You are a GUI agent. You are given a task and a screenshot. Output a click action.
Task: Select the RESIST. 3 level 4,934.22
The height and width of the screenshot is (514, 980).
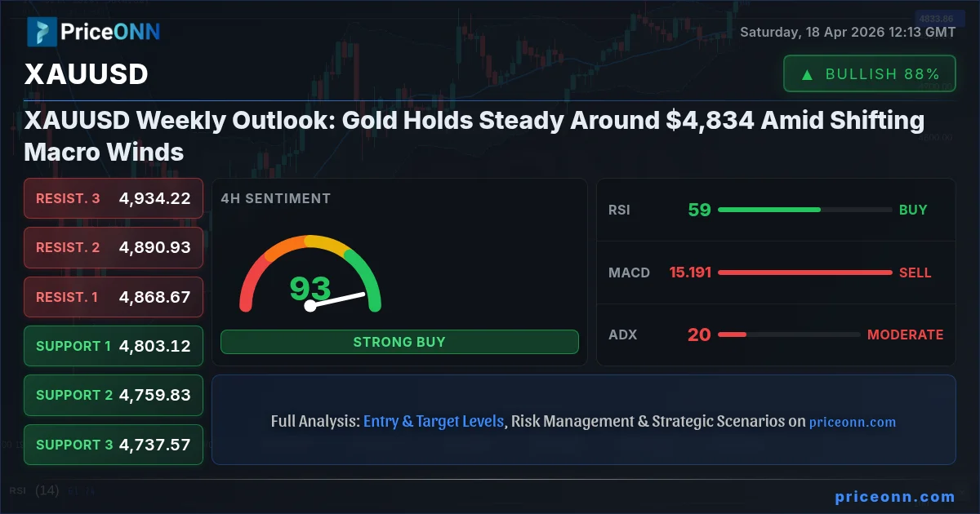114,198
